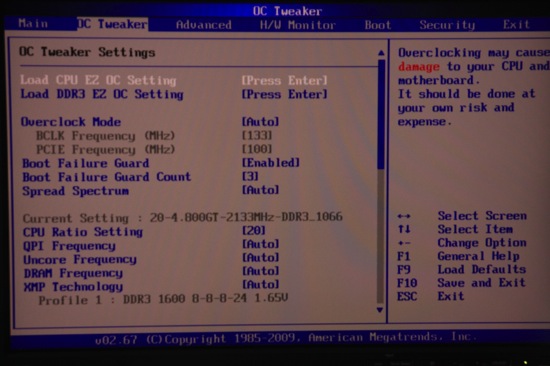Select the Boot Failure Guard Count label
550x366 pixels.
[107, 177]
